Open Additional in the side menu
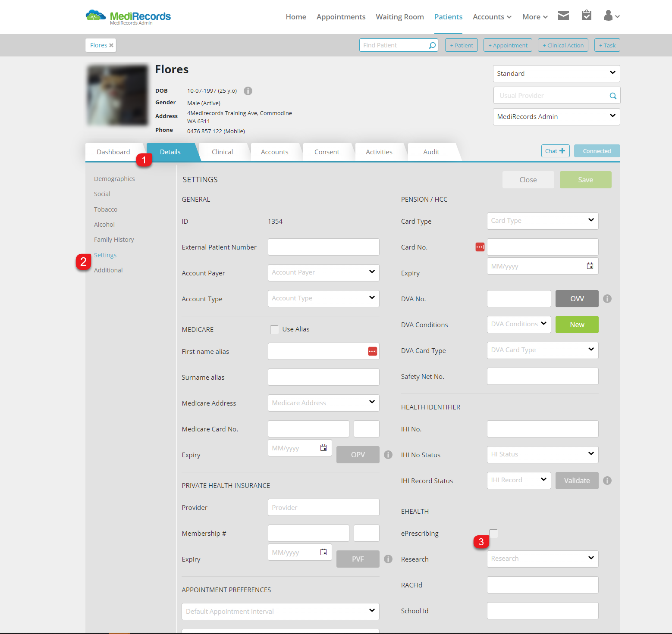Image resolution: width=672 pixels, height=634 pixels. (x=108, y=270)
